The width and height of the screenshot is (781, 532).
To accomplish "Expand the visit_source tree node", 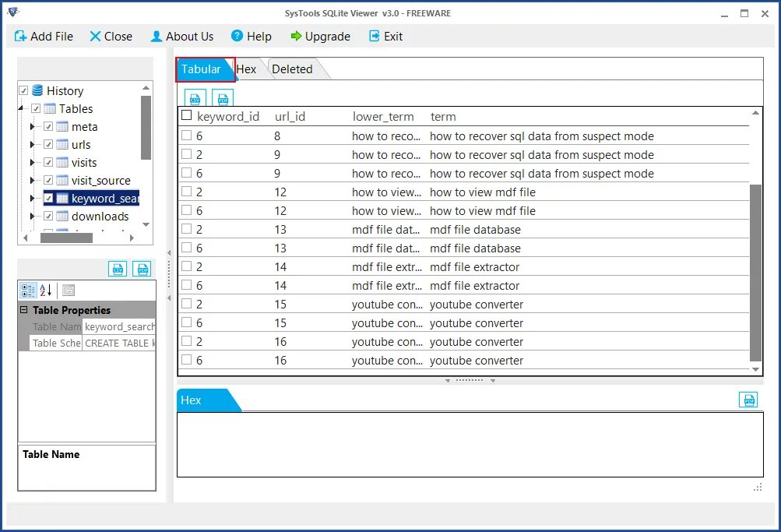I will click(33, 181).
